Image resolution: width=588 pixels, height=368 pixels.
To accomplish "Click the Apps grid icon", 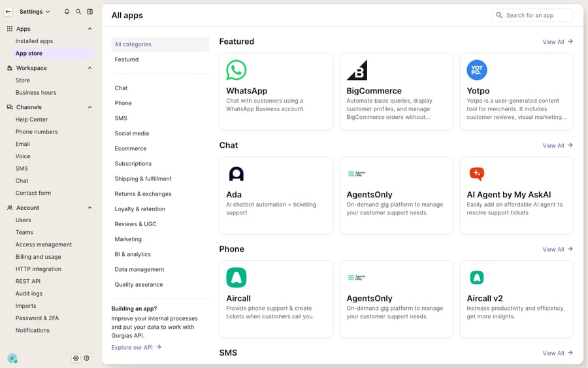I will point(10,29).
